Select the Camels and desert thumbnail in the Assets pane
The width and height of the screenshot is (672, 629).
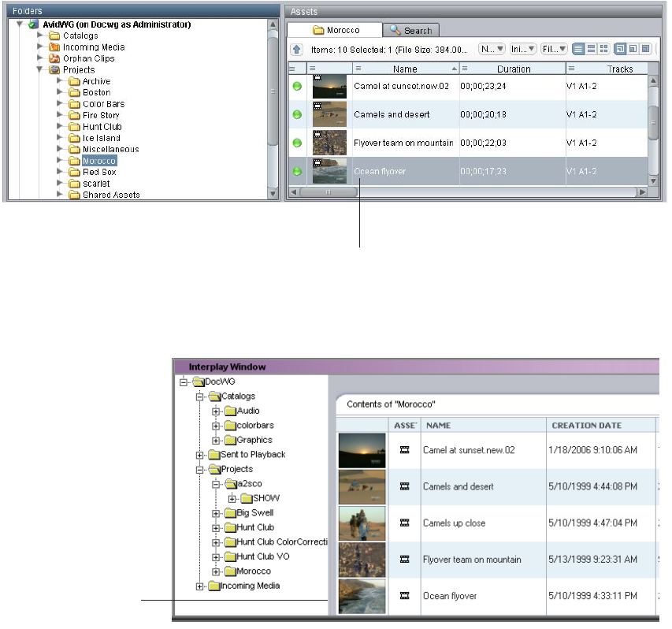(x=329, y=114)
